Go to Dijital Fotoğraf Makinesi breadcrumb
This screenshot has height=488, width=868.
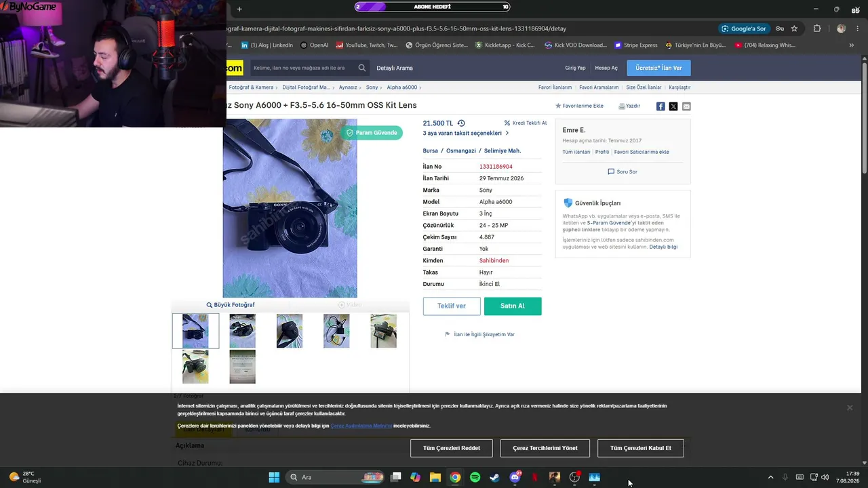[x=306, y=87]
